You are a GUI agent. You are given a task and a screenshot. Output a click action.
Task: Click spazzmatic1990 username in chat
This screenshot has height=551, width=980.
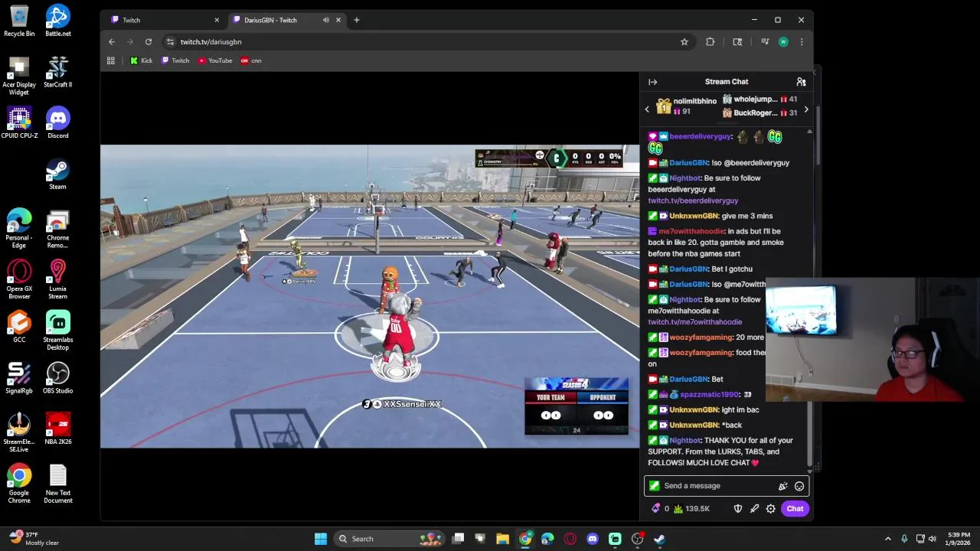tap(710, 395)
